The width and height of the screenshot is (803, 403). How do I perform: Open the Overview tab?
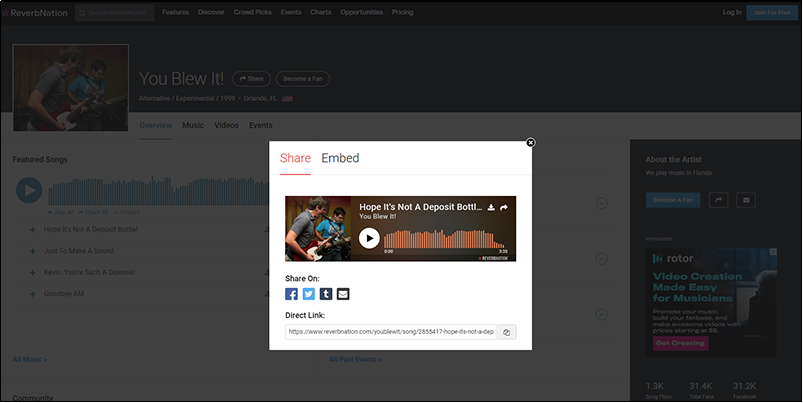(x=156, y=125)
